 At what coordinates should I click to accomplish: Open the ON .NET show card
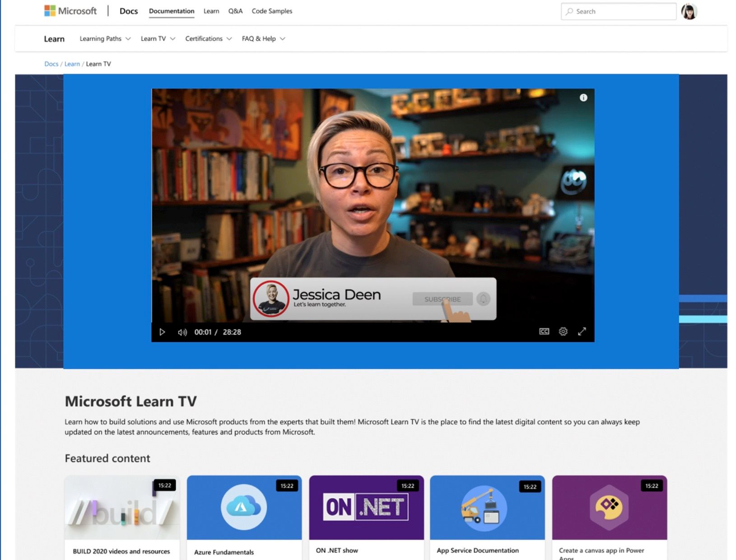click(x=366, y=515)
